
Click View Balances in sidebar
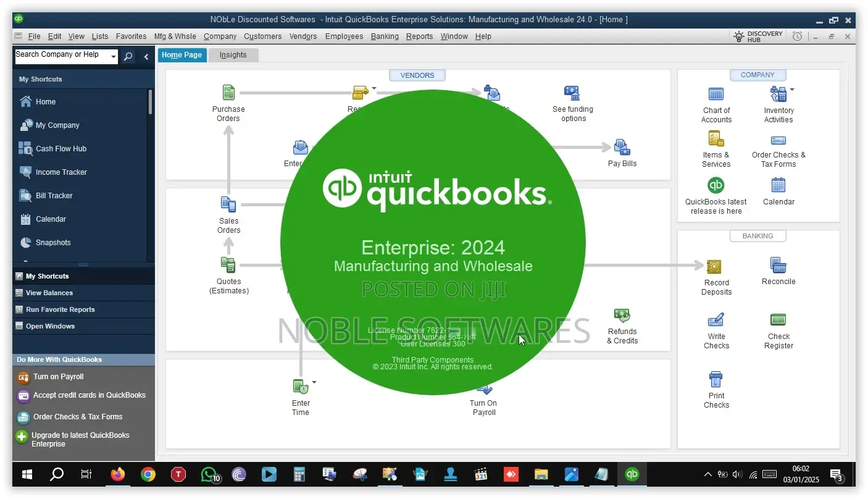coord(84,293)
